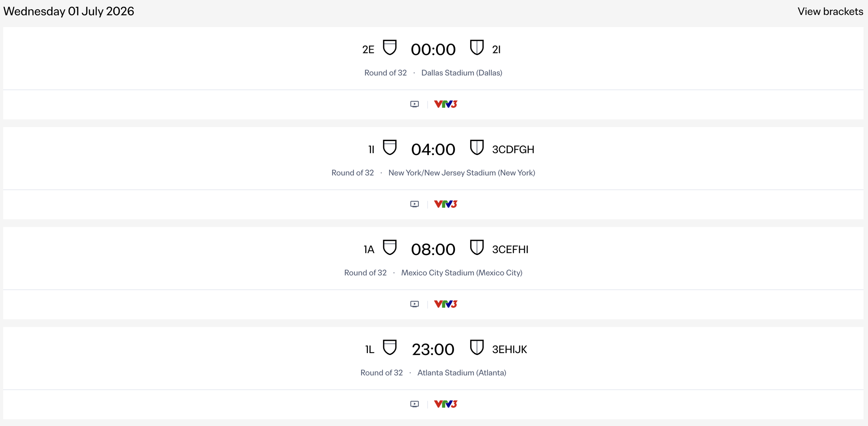
Task: Click the VTV3 logo under the 00:00 match
Action: [445, 104]
